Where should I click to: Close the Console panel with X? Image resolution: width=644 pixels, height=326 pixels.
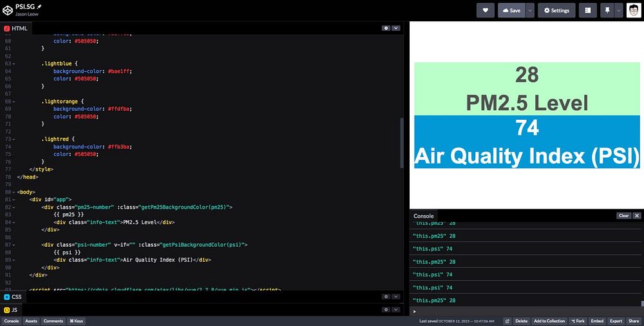click(637, 216)
